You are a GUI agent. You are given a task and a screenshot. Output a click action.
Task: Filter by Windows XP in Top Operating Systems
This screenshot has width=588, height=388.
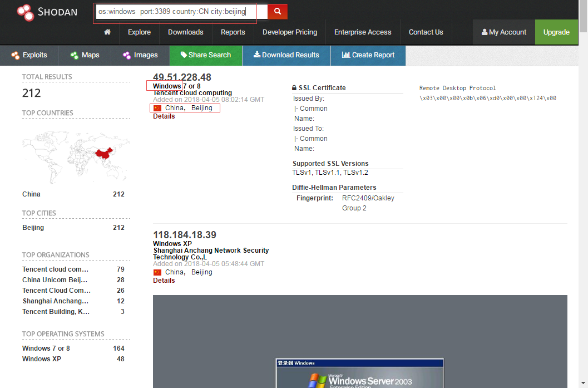(42, 359)
